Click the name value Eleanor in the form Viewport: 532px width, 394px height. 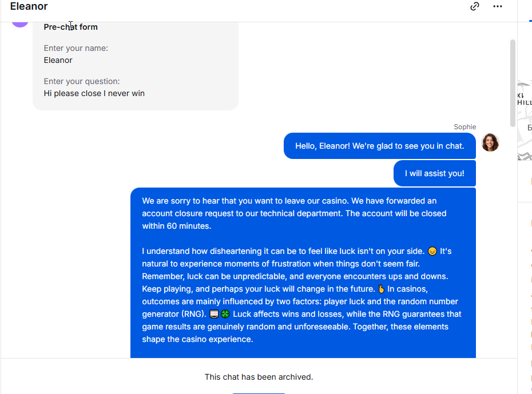click(x=58, y=60)
